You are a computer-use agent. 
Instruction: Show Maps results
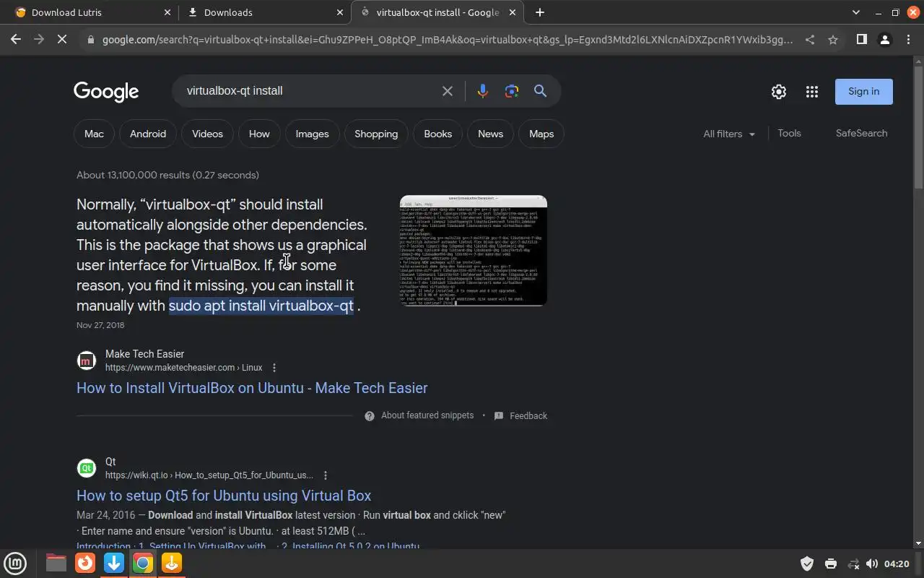tap(541, 134)
